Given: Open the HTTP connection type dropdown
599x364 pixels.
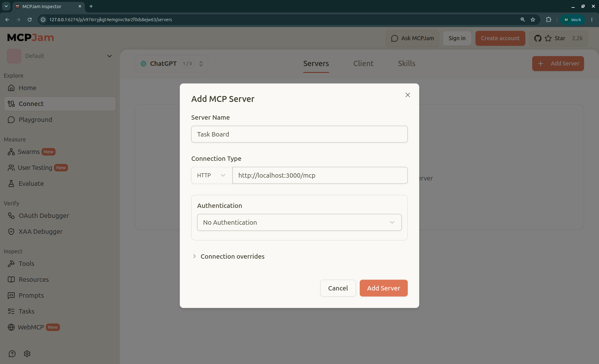Looking at the screenshot, I should pos(212,175).
